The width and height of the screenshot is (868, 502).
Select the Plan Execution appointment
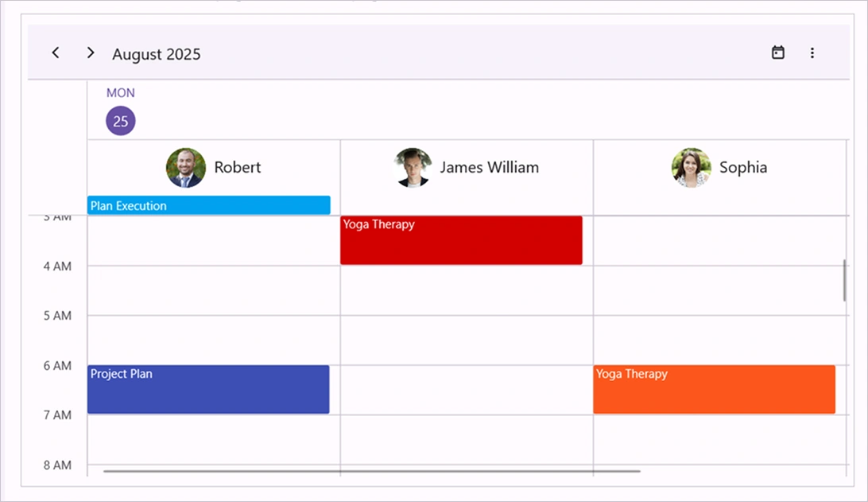pos(208,205)
